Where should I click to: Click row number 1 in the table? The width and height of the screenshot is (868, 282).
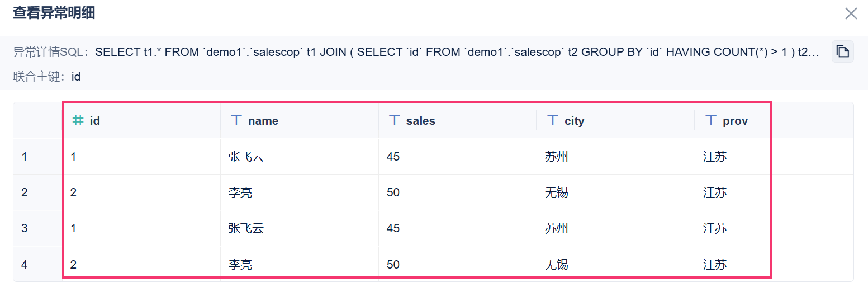[x=25, y=157]
